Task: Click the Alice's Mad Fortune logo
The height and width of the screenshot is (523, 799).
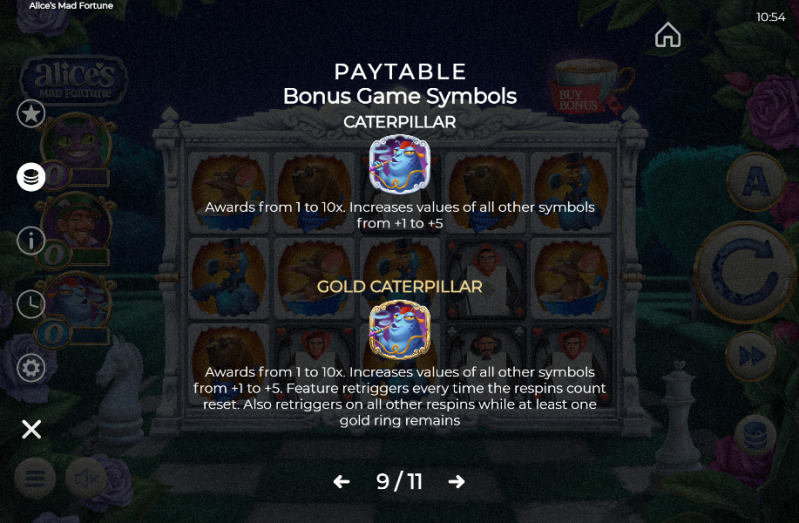Action: pyautogui.click(x=74, y=80)
